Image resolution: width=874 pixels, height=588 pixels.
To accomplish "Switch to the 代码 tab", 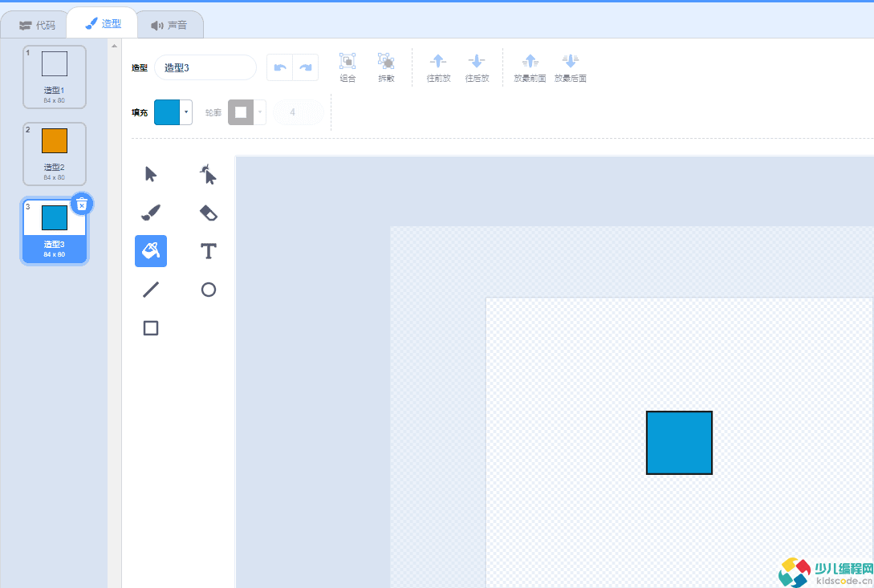I will 37,25.
